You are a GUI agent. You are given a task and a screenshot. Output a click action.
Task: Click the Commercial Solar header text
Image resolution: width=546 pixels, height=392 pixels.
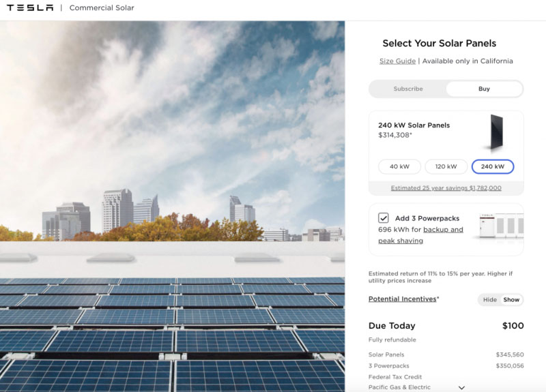coord(102,8)
